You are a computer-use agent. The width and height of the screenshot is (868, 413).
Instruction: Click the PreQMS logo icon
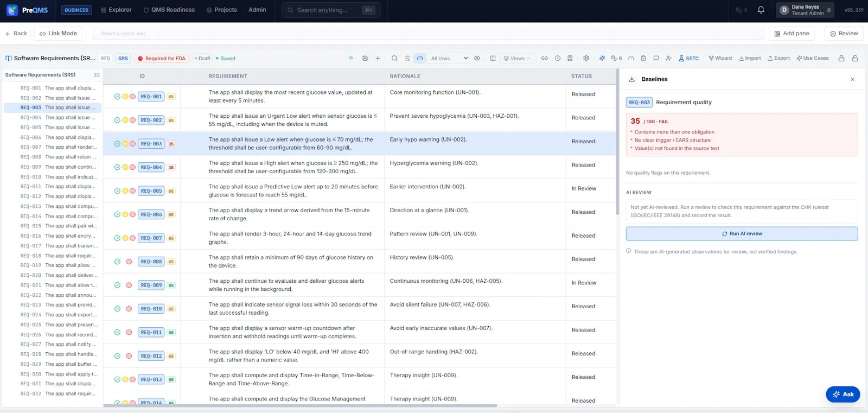click(x=12, y=10)
